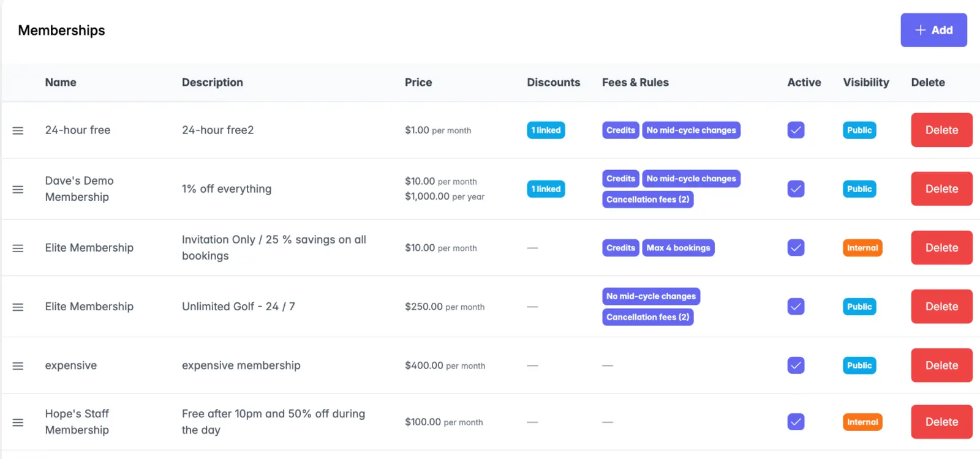This screenshot has height=459, width=980.
Task: Click reorder handle of Invitation Only membership row
Action: [x=18, y=248]
